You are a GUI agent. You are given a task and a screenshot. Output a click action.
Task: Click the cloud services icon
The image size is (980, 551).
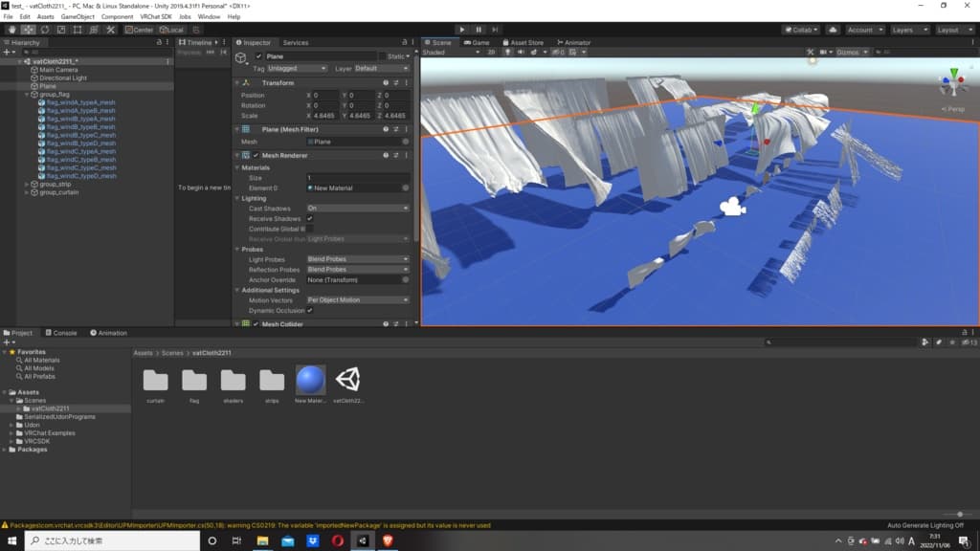click(831, 30)
